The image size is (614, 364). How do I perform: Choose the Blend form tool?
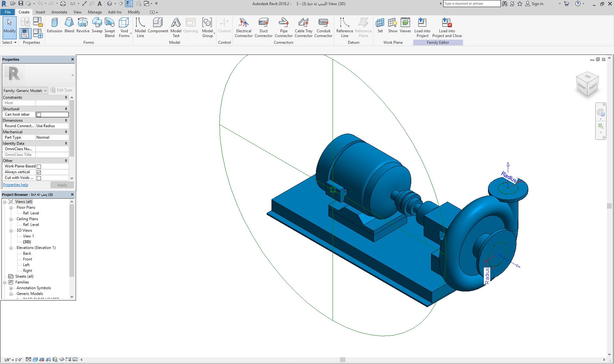coord(69,26)
